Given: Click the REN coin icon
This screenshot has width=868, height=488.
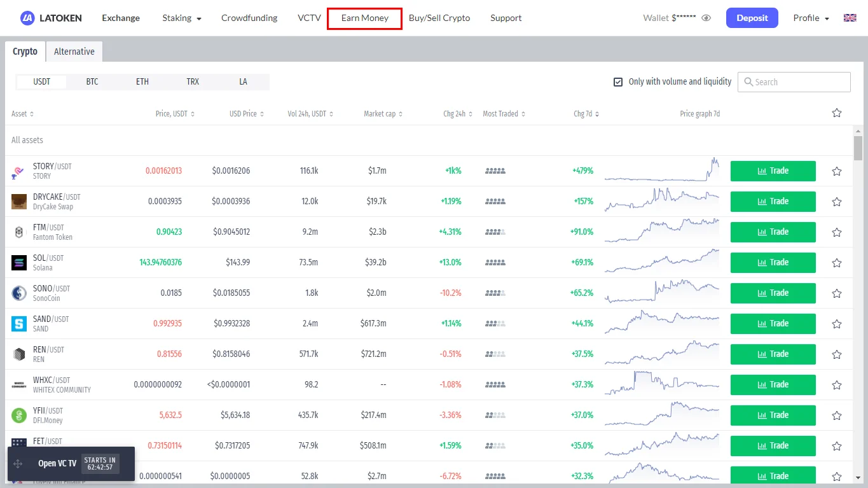Looking at the screenshot, I should click(x=19, y=354).
